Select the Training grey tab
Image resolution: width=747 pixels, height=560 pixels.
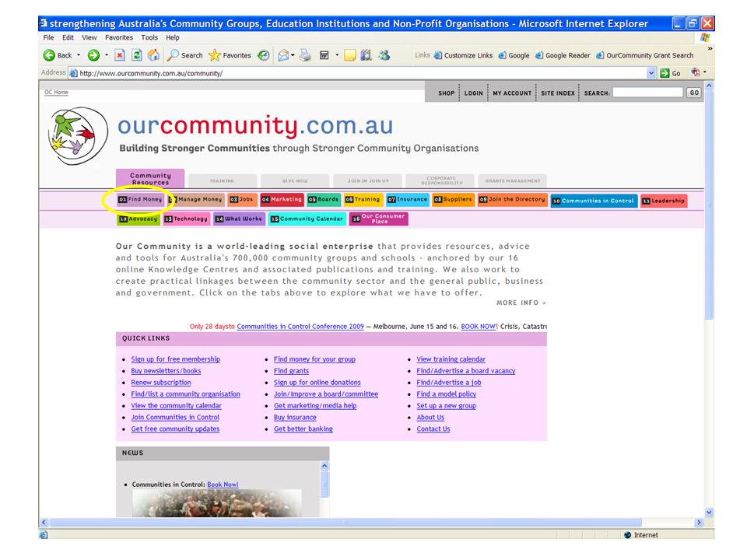[x=222, y=181]
